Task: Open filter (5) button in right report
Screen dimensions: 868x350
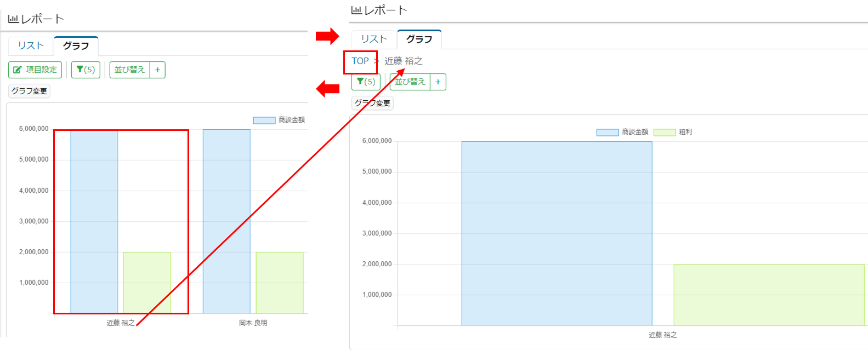Action: click(x=366, y=82)
